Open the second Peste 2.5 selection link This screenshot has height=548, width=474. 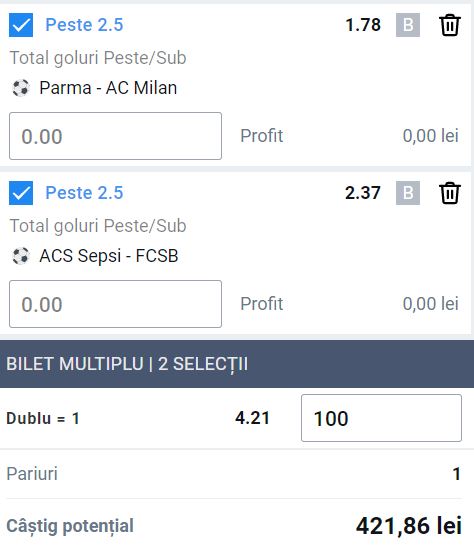(84, 193)
